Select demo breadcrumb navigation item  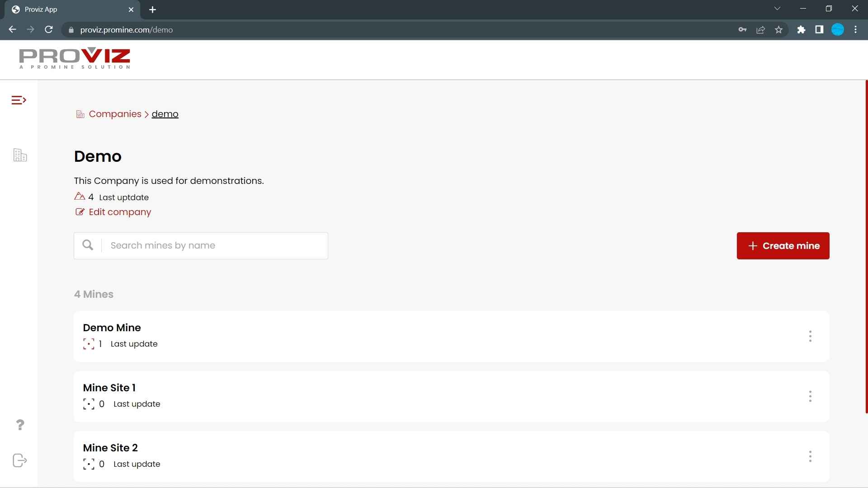coord(165,114)
